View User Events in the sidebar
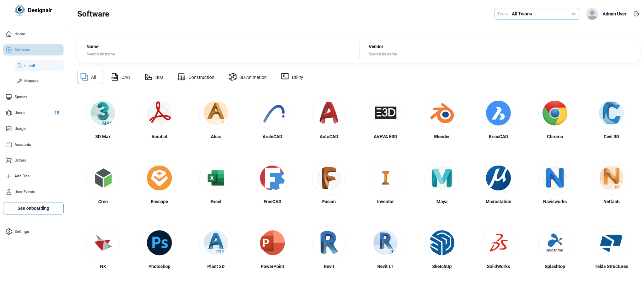644x281 pixels. click(x=33, y=192)
